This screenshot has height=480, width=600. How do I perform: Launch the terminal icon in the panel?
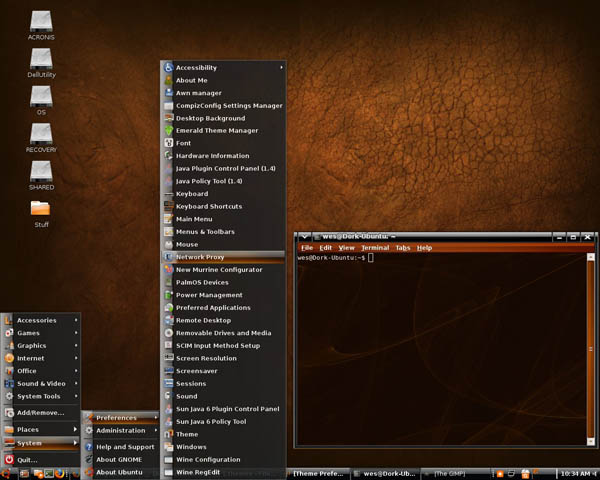pos(49,474)
